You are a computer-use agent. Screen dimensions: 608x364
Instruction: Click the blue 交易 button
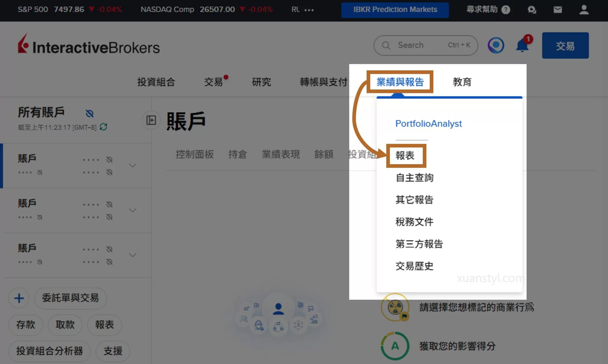point(565,45)
